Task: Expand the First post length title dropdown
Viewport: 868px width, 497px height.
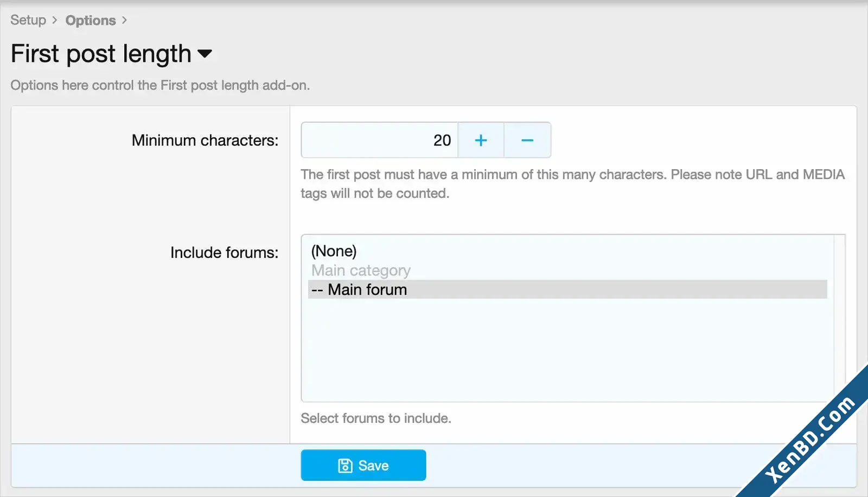Action: coord(205,54)
